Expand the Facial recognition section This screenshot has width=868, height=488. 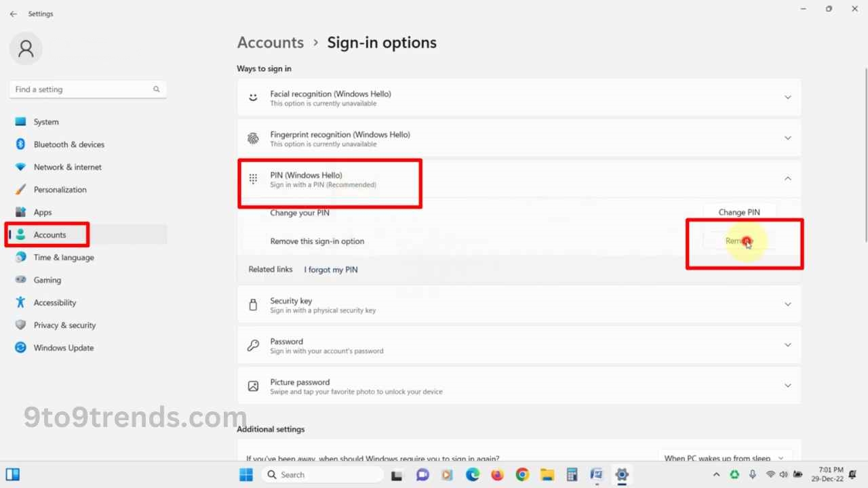coord(788,97)
